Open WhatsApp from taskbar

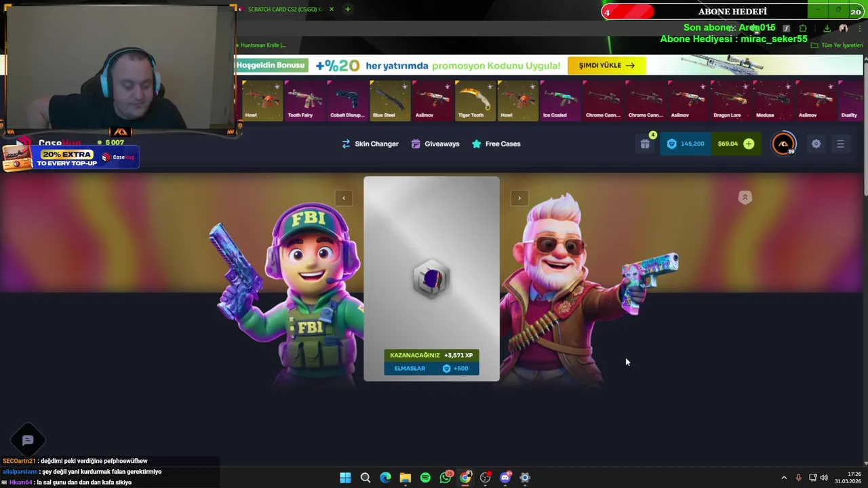coord(446,478)
